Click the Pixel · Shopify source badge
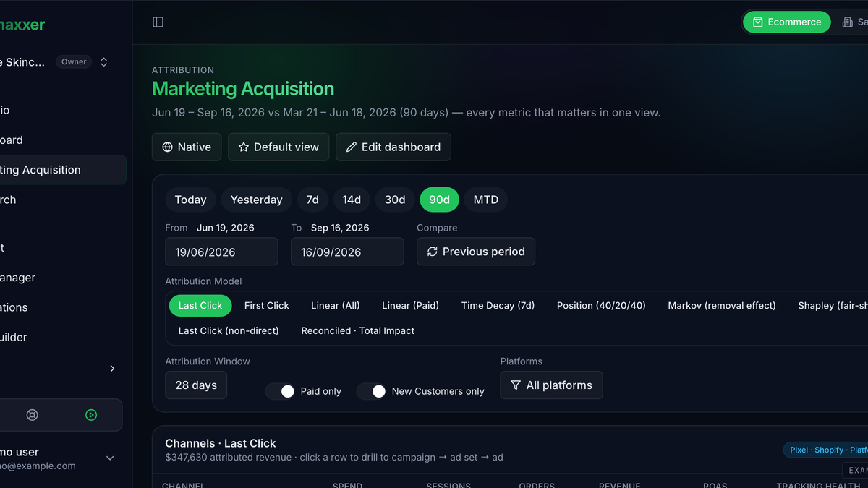The image size is (868, 488). pyautogui.click(x=826, y=450)
